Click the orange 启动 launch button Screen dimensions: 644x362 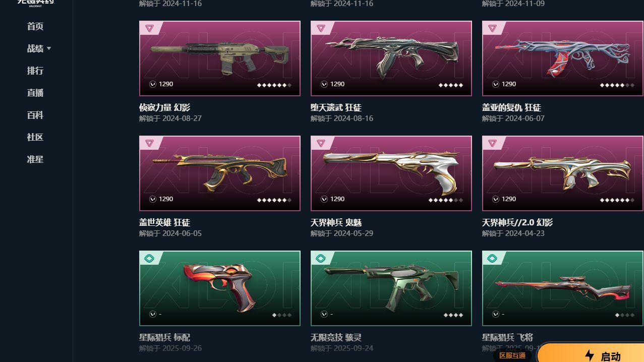pos(591,354)
